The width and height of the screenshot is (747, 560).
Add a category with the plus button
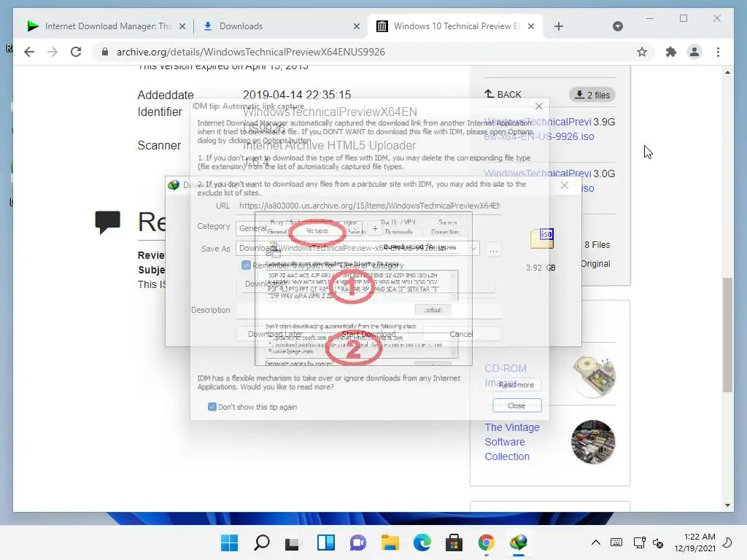375,228
